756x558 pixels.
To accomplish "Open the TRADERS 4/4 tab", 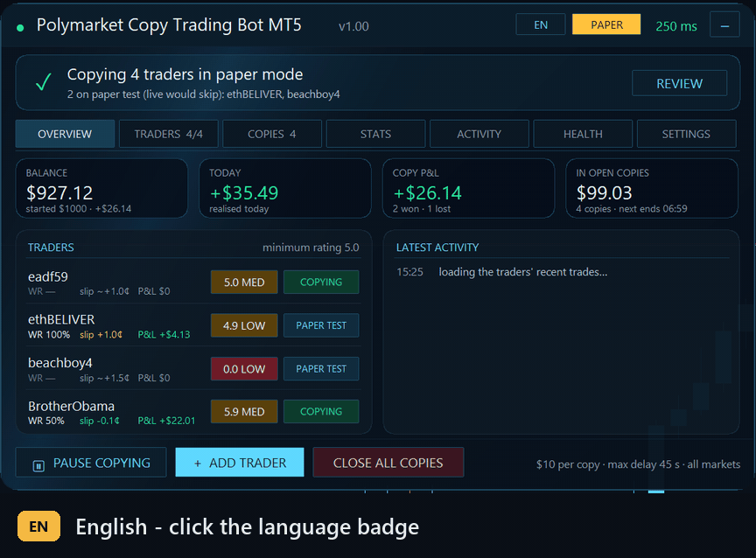I will (169, 134).
